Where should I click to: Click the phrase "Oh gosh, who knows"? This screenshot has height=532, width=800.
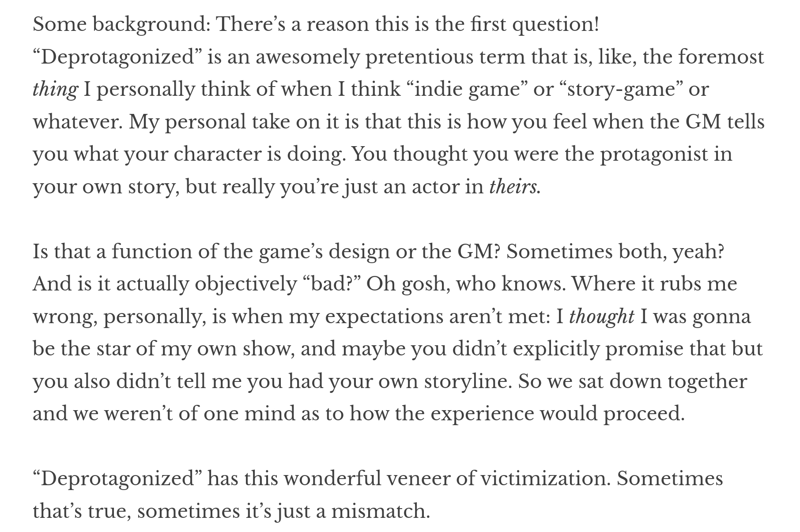465,284
